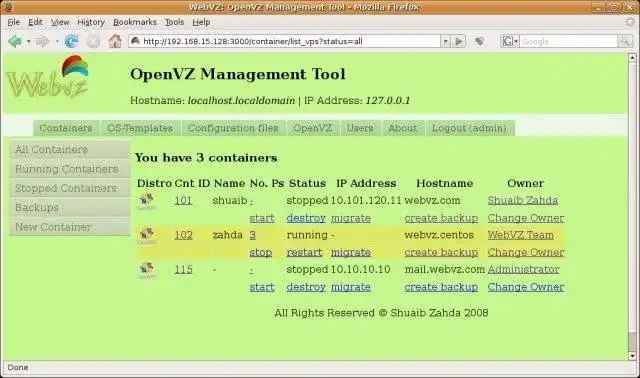The image size is (640, 378).
Task: Switch to the OS-Templates tab
Action: tap(140, 128)
